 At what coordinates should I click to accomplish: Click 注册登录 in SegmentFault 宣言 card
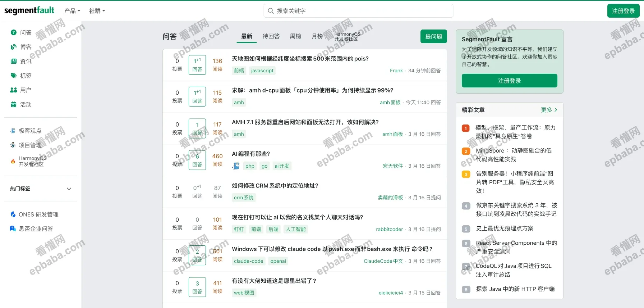510,81
